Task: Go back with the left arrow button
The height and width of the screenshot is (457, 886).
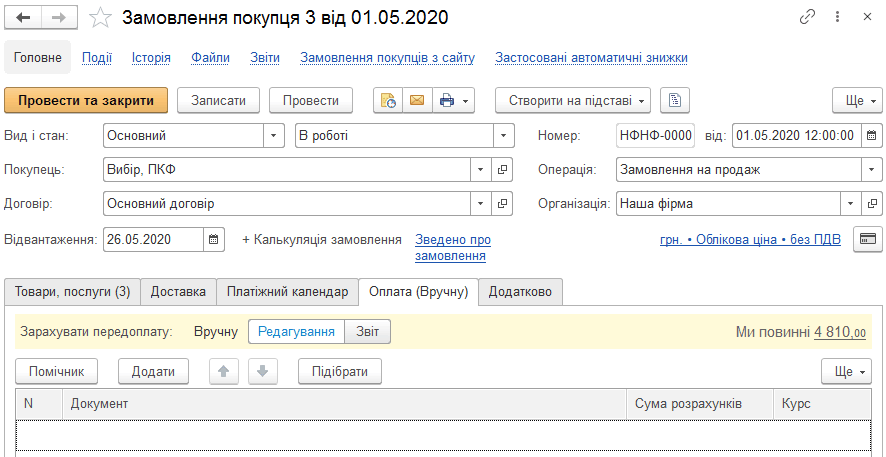Action: pyautogui.click(x=23, y=18)
